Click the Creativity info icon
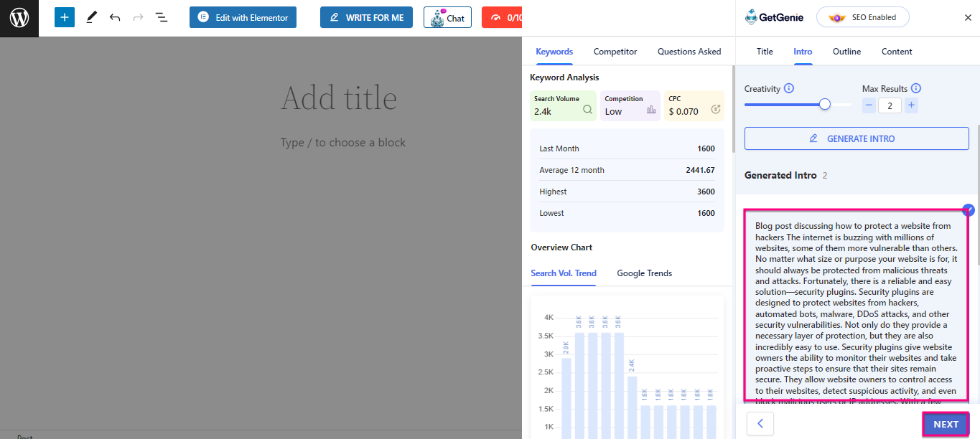 [x=789, y=89]
